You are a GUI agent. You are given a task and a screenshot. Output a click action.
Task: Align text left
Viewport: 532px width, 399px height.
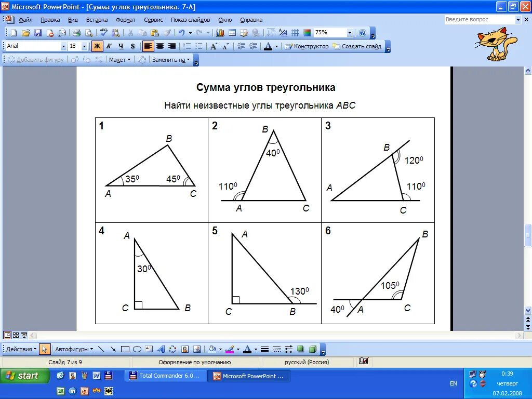(148, 46)
